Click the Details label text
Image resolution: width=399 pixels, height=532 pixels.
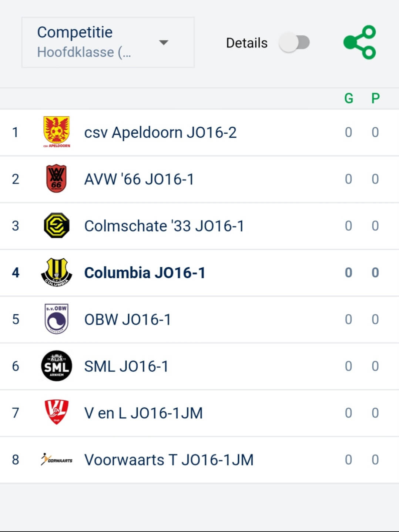[x=247, y=43]
